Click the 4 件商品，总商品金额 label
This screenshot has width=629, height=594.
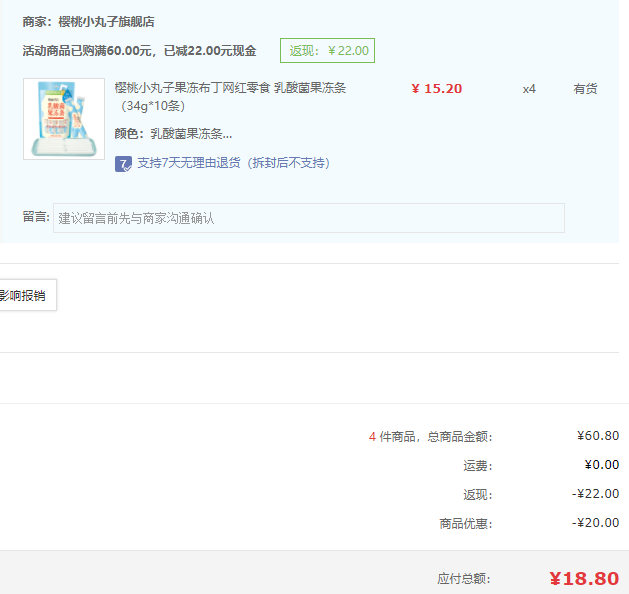pyautogui.click(x=430, y=436)
